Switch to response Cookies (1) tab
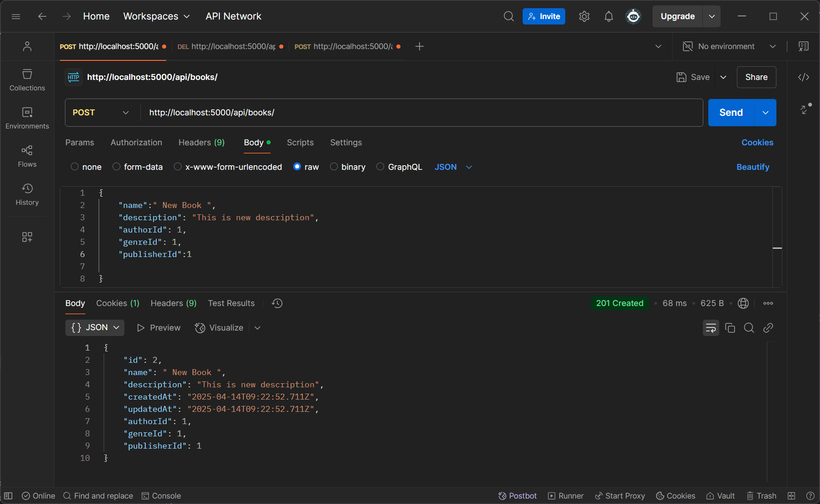 tap(118, 303)
